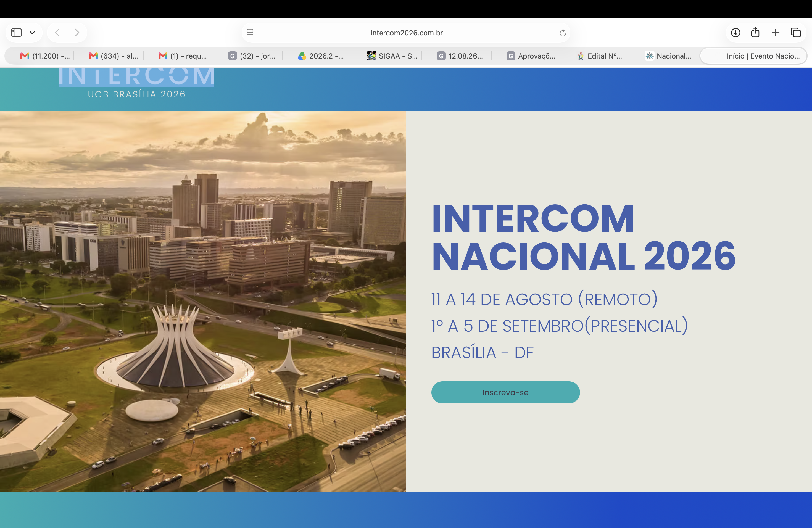Viewport: 812px width, 528px height.
Task: Click the UCB BRASÍLIA 2026 subtitle
Action: (x=137, y=94)
